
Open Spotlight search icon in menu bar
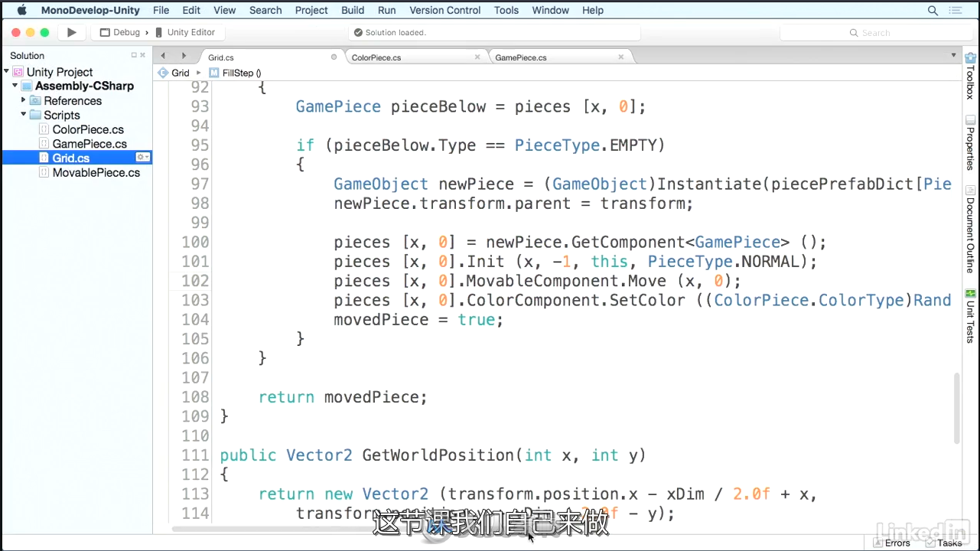click(x=933, y=11)
